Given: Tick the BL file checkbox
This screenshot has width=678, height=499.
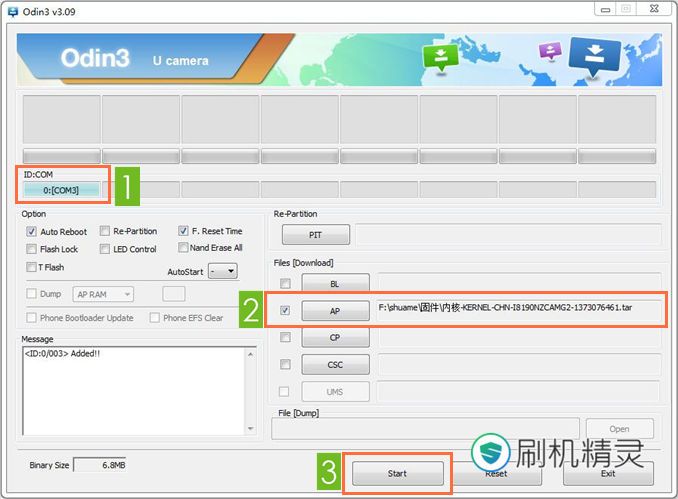Looking at the screenshot, I should 285,284.
